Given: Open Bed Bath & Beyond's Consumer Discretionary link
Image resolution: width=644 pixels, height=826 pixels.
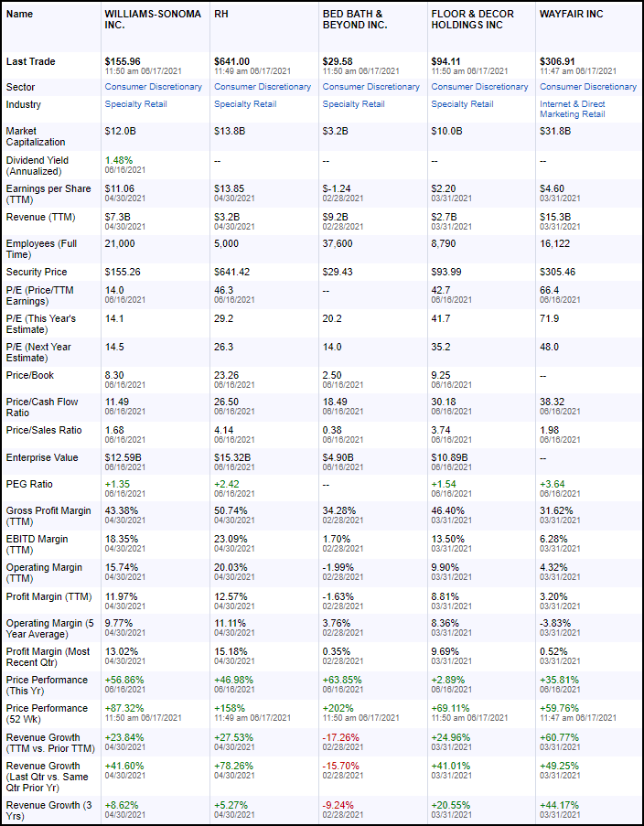Looking at the screenshot, I should point(371,87).
